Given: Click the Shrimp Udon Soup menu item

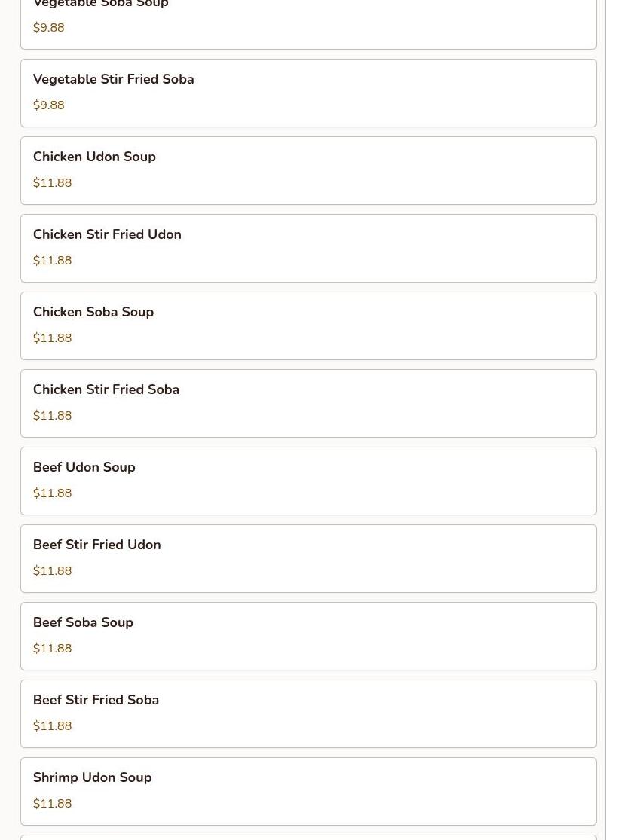Looking at the screenshot, I should (307, 791).
